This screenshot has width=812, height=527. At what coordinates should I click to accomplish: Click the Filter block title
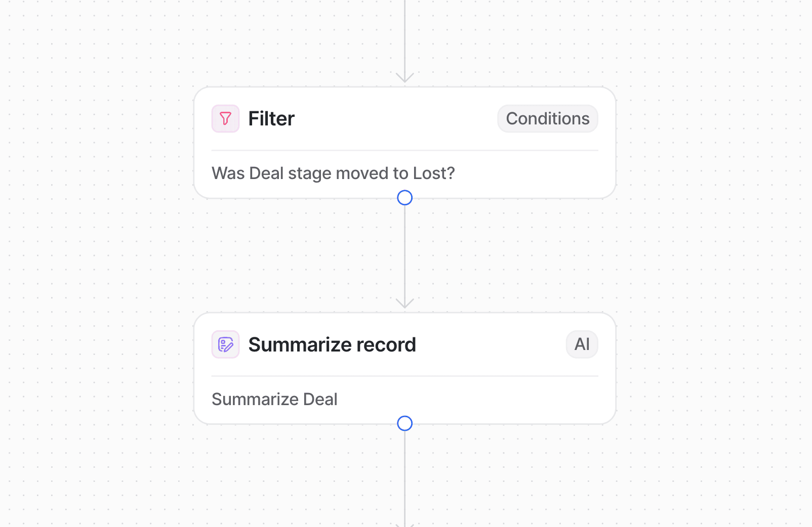tap(271, 119)
